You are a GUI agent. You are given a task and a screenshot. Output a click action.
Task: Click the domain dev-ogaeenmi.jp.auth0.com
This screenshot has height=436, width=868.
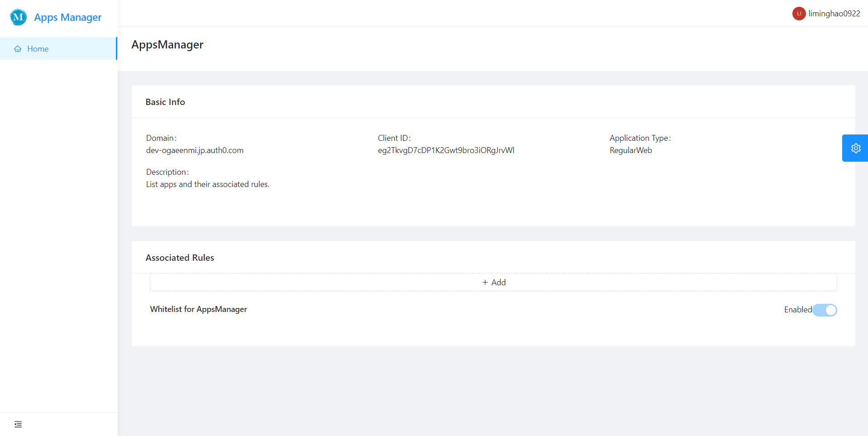tap(195, 150)
